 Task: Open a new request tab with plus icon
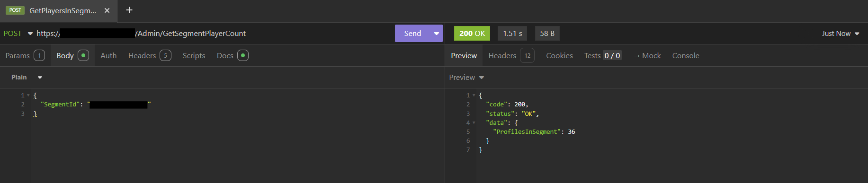pos(129,10)
